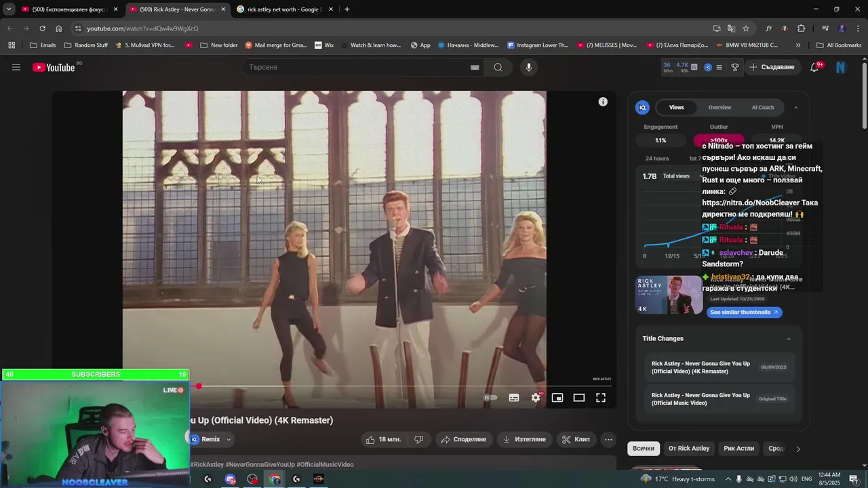Screen dimensions: 868x488
Task: Open YouTube notifications bell
Action: point(814,67)
